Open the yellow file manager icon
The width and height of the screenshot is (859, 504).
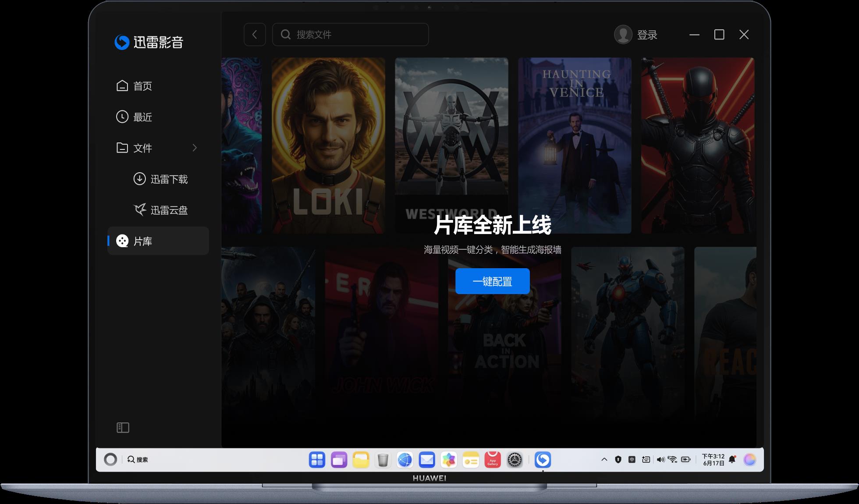coord(361,460)
